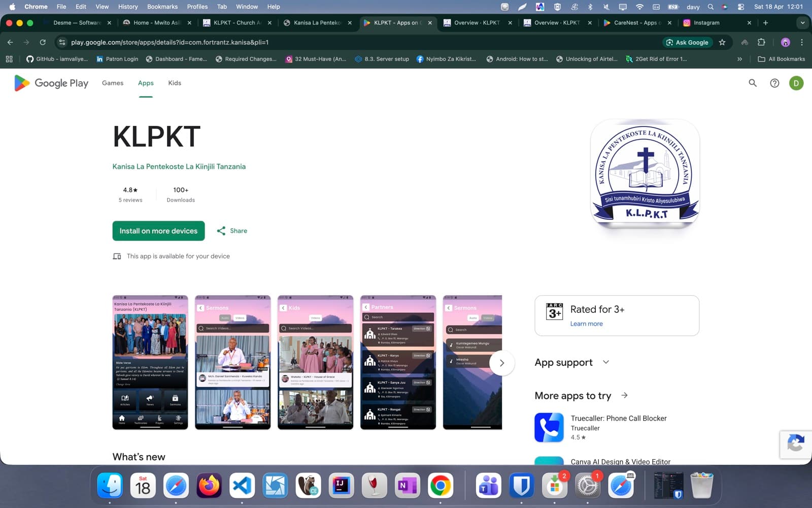The height and width of the screenshot is (508, 812).
Task: Click the Truecaller app icon
Action: click(x=549, y=427)
